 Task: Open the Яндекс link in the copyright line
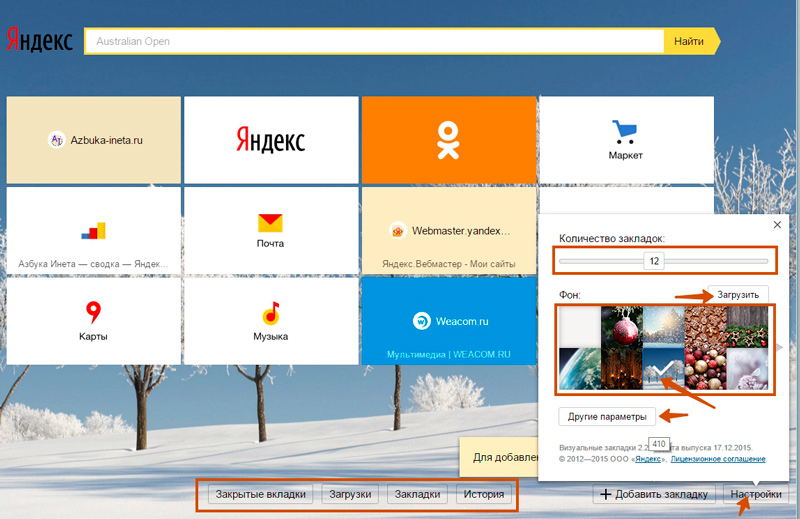coord(648,459)
